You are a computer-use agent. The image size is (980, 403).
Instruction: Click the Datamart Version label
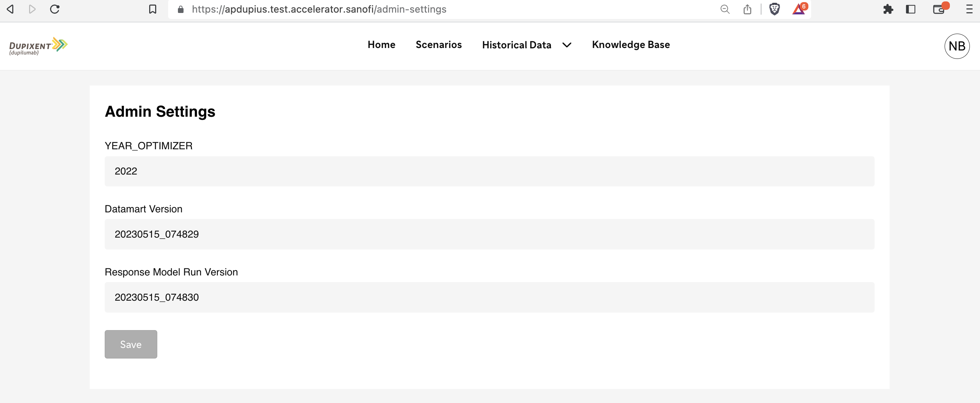tap(143, 209)
